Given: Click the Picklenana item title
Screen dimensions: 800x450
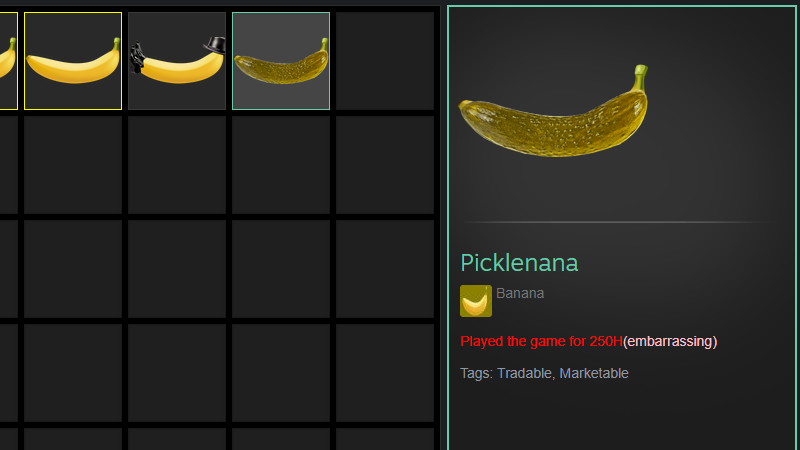Looking at the screenshot, I should (519, 263).
